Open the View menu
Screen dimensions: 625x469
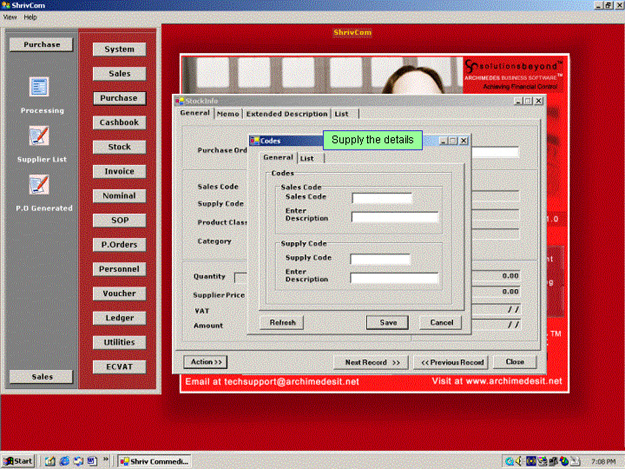click(x=10, y=17)
